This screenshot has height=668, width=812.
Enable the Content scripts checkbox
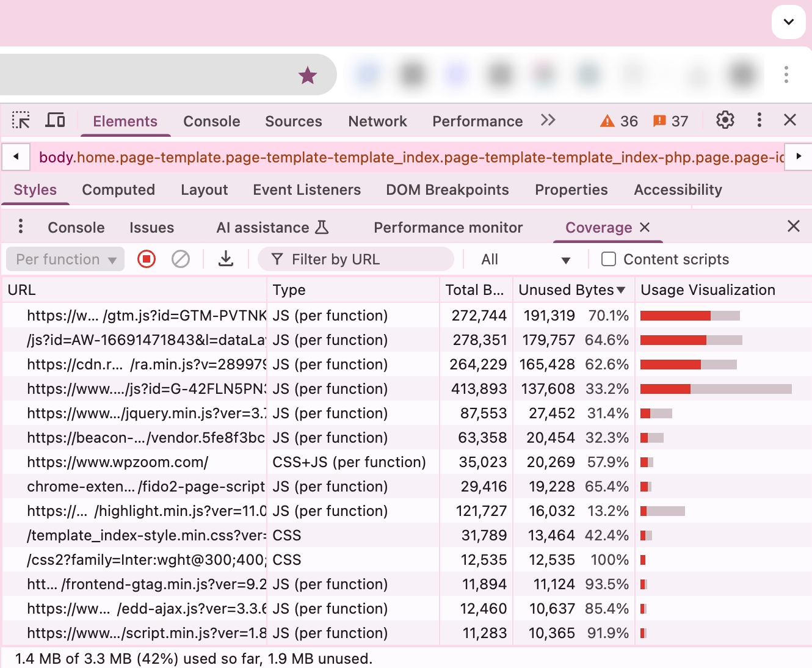pos(609,259)
